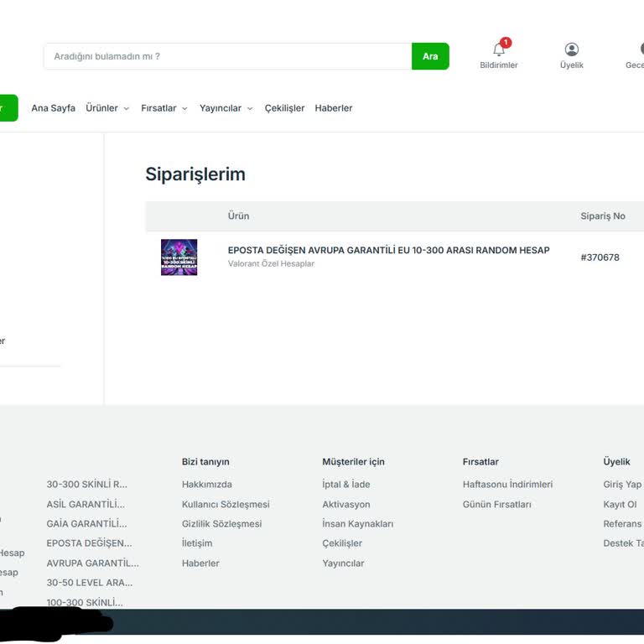Focus the 'Aradığını bulamadın mı ?' search field
644x644 pixels.
tap(226, 56)
